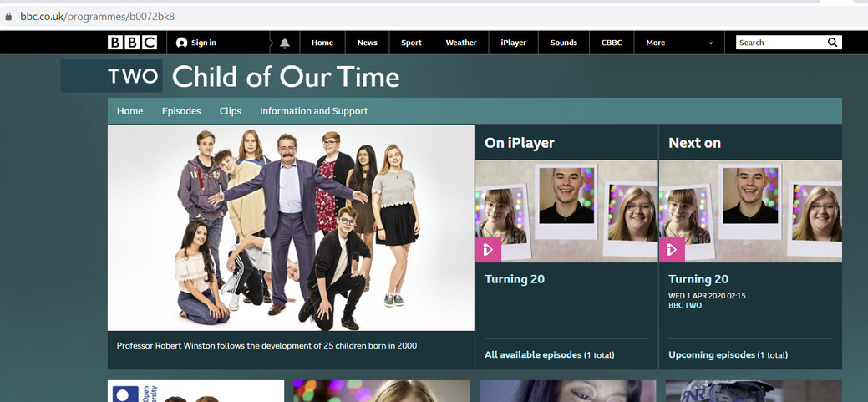The width and height of the screenshot is (868, 402).
Task: Click the BBC logo
Action: pyautogui.click(x=132, y=43)
